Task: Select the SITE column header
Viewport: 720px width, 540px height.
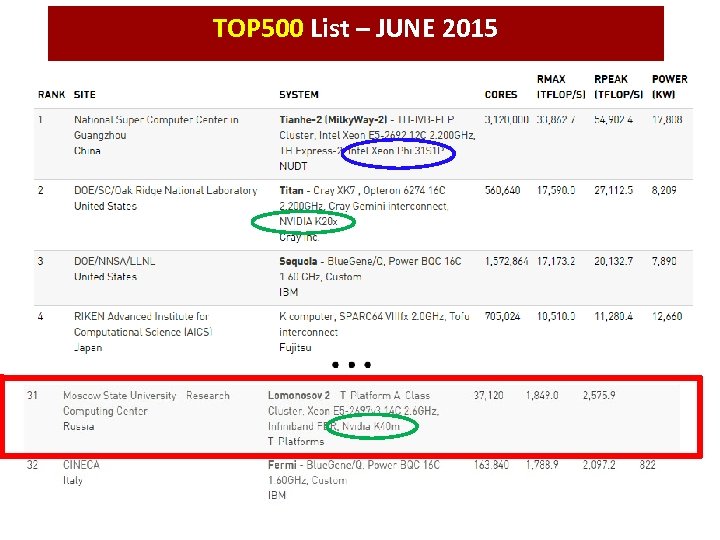Action: click(84, 95)
